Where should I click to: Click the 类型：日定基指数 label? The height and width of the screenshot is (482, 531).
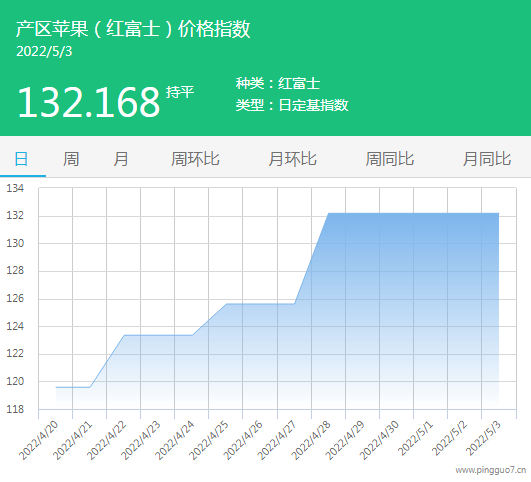[292, 105]
